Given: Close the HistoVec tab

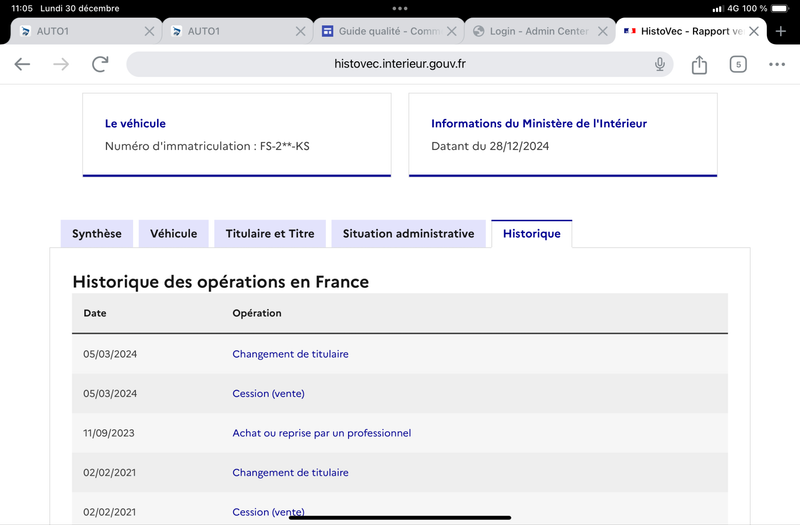Looking at the screenshot, I should coord(754,32).
